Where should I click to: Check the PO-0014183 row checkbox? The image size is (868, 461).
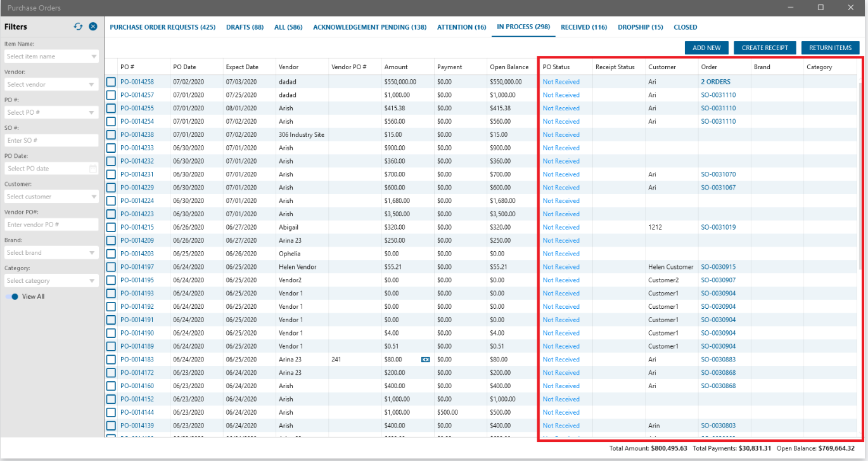click(111, 360)
